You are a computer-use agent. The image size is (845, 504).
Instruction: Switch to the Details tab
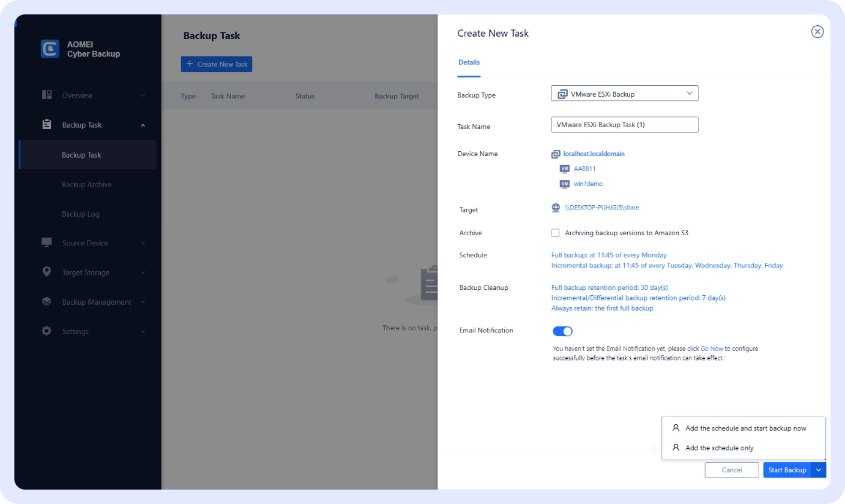tap(469, 62)
